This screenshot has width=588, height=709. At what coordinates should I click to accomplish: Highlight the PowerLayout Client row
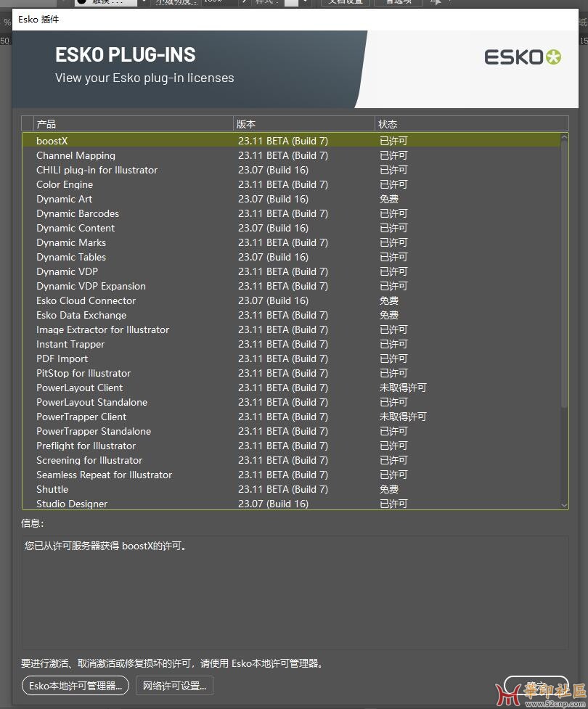point(291,388)
